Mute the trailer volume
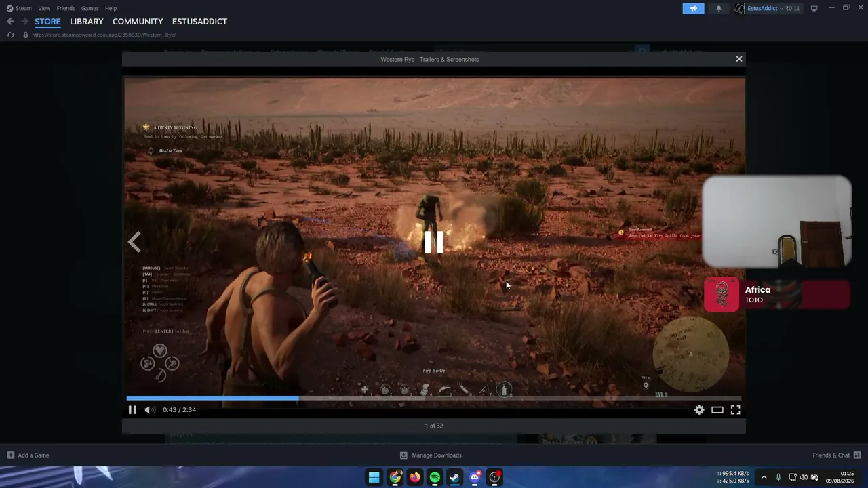The width and height of the screenshot is (868, 488). [x=150, y=409]
